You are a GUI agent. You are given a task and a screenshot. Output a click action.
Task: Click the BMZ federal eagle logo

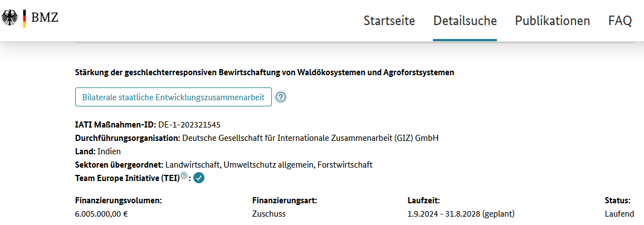click(x=9, y=18)
